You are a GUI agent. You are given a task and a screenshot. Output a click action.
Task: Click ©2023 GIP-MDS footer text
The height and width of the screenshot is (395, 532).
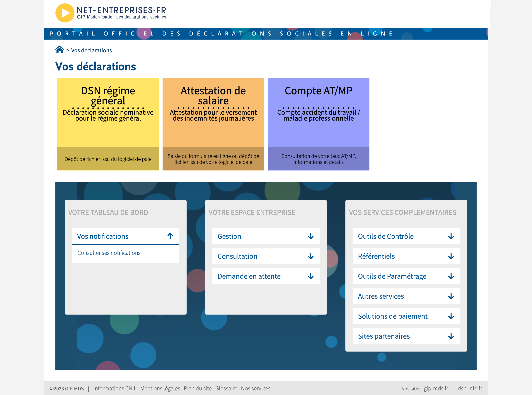click(x=67, y=389)
